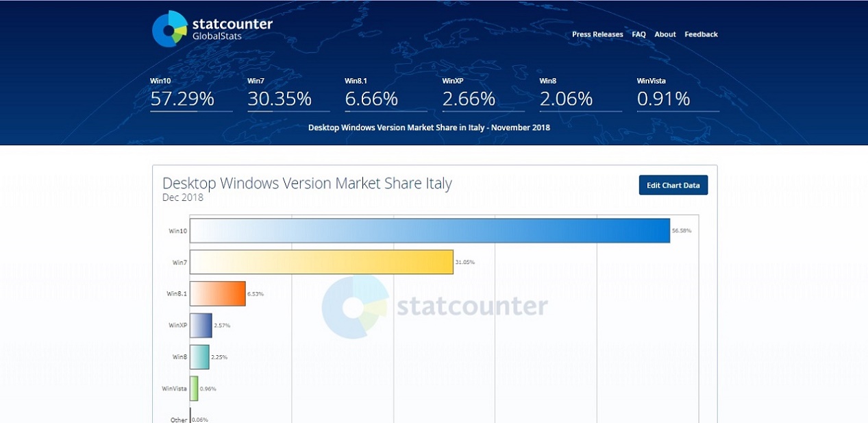Click the Win8 axis label
The image size is (868, 423).
click(x=179, y=357)
